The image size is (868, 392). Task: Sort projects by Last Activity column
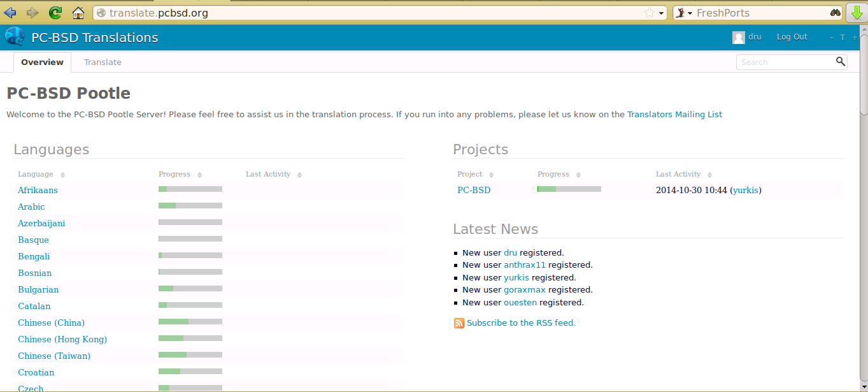pos(684,174)
